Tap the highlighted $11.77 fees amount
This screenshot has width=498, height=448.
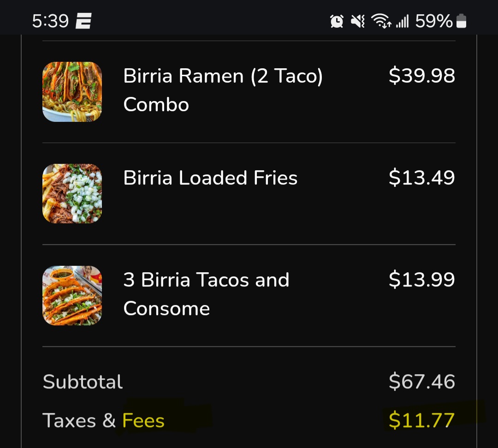421,420
